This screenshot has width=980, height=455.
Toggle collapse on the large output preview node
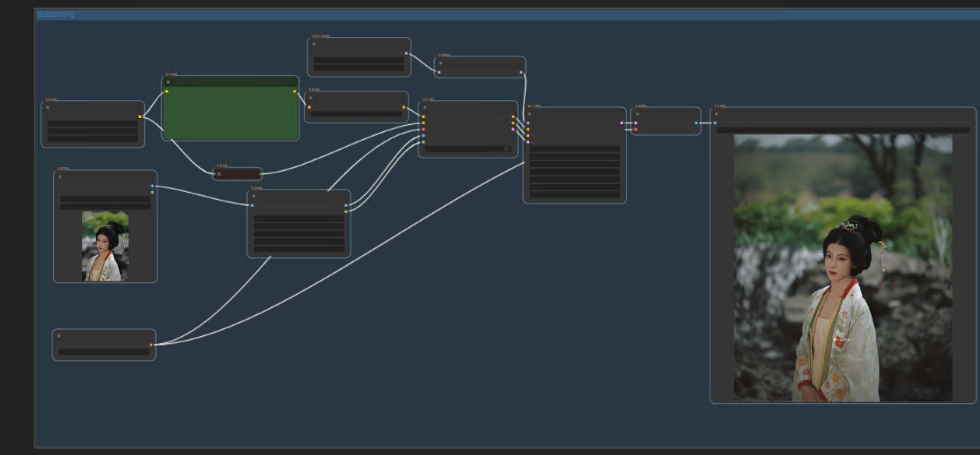click(717, 113)
